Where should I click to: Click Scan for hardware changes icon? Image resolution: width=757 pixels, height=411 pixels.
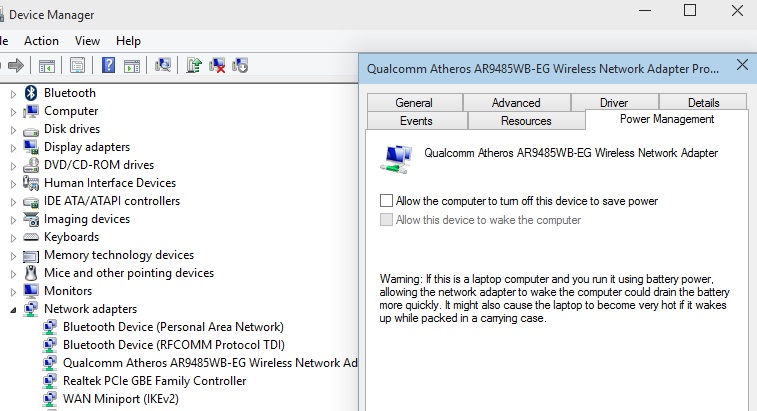[x=163, y=65]
